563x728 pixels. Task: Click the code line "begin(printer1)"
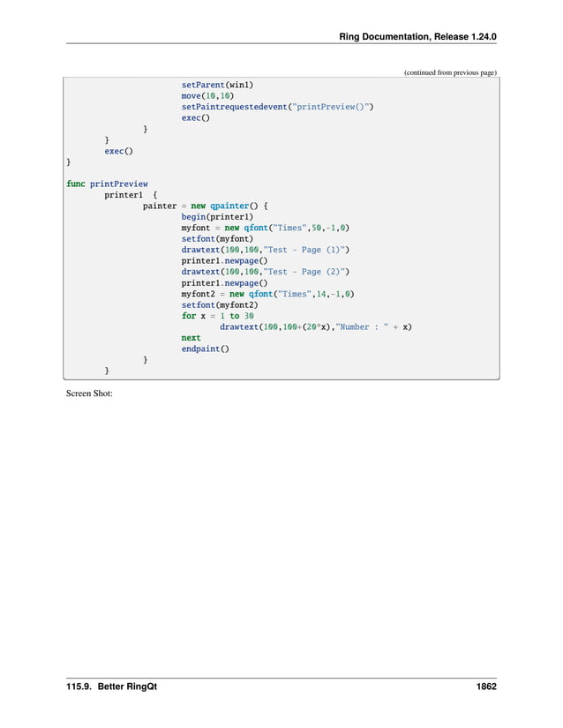(217, 217)
